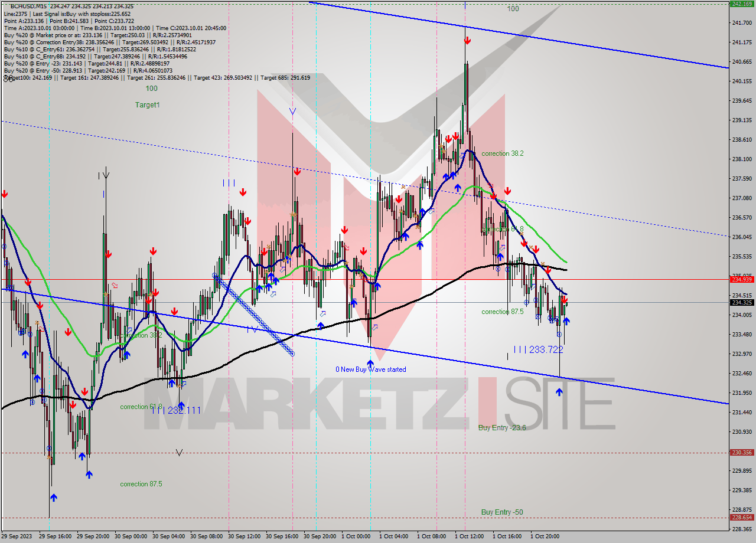Click the 228.654 dashed level price tag

click(742, 517)
